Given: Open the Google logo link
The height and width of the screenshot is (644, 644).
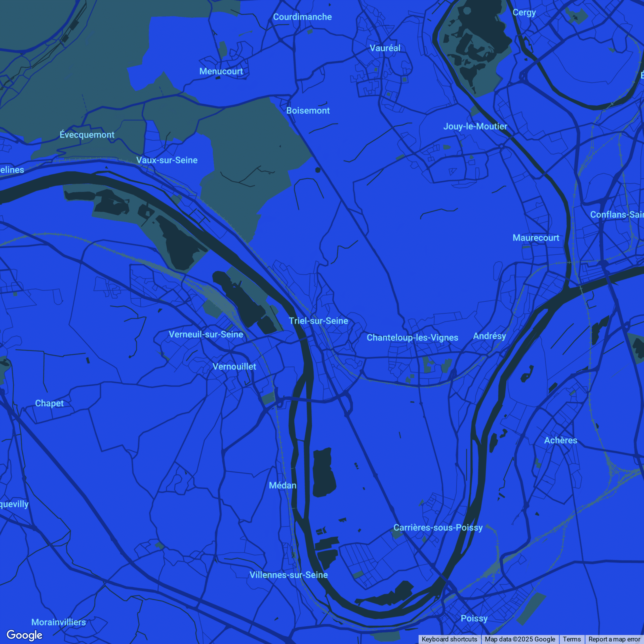Looking at the screenshot, I should (24, 635).
